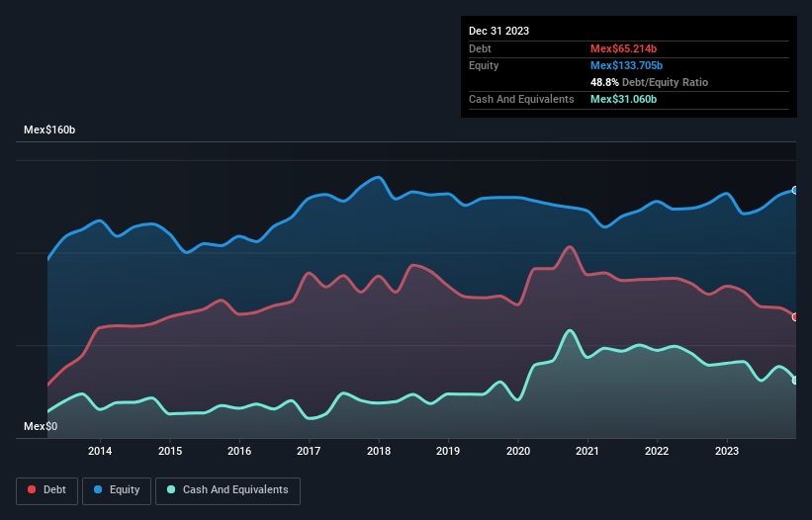Click the red Debt legend dot

(32, 489)
